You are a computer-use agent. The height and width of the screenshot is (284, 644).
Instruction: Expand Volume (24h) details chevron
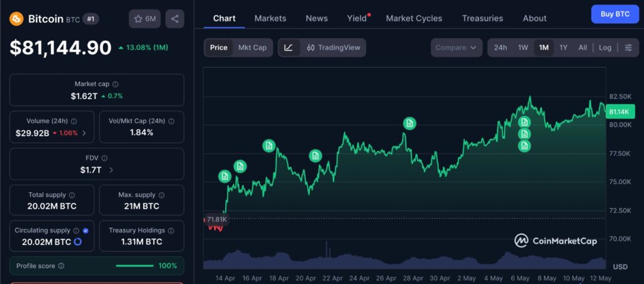(x=84, y=133)
